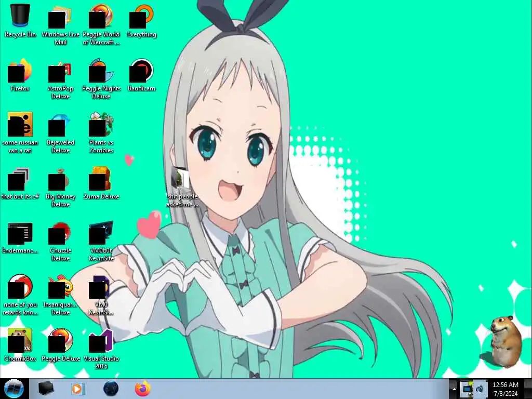Click the monitor tray icon
Image resolution: width=532 pixels, height=399 pixels.
pos(467,389)
